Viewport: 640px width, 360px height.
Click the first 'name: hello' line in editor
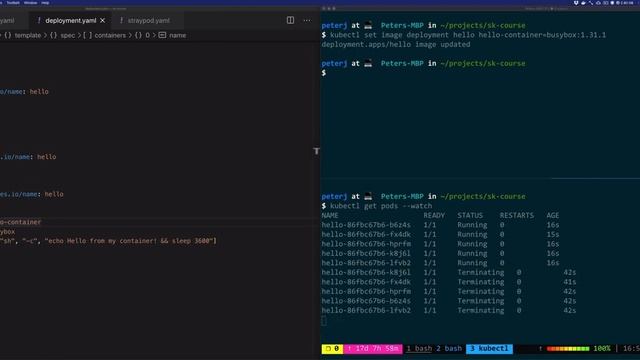tap(24, 92)
